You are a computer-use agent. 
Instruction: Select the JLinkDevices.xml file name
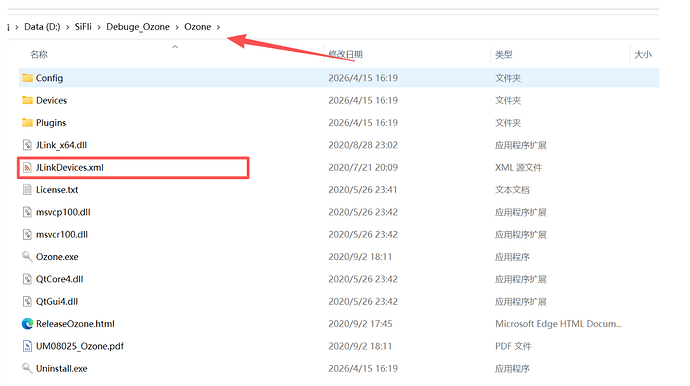(70, 168)
